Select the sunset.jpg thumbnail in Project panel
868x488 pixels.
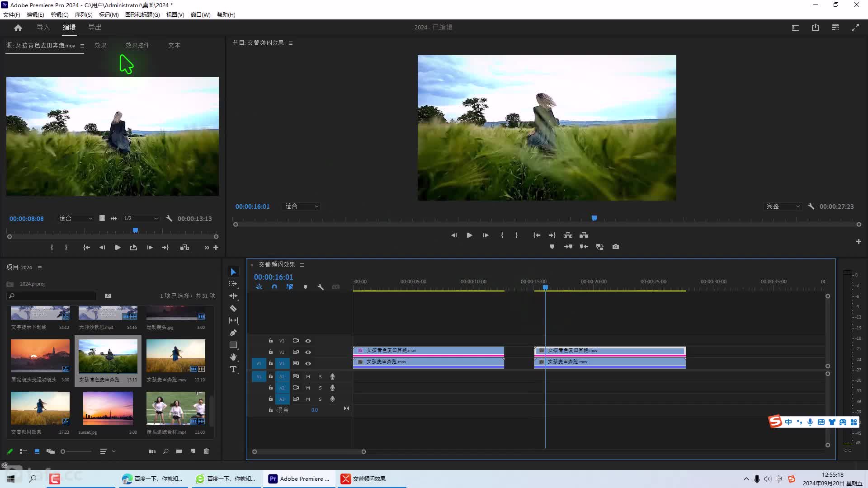point(108,408)
